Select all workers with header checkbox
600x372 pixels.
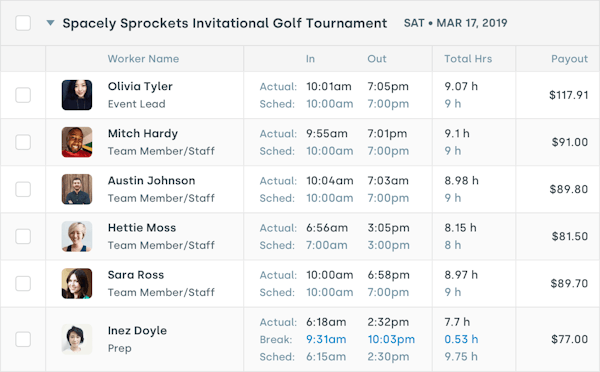tap(23, 23)
